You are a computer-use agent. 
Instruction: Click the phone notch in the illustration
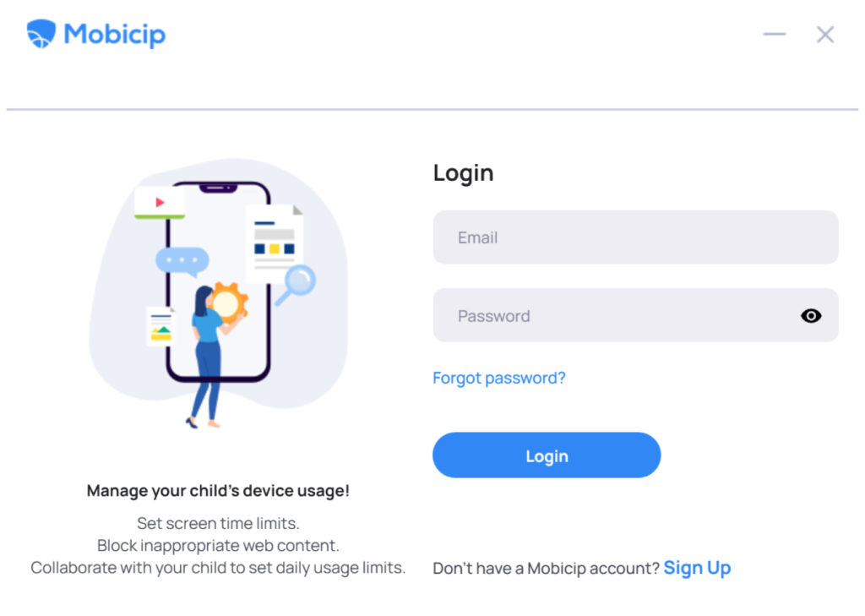(x=218, y=188)
